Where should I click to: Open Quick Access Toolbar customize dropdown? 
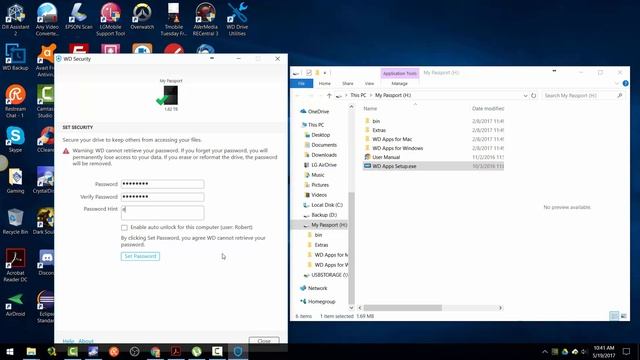click(325, 73)
